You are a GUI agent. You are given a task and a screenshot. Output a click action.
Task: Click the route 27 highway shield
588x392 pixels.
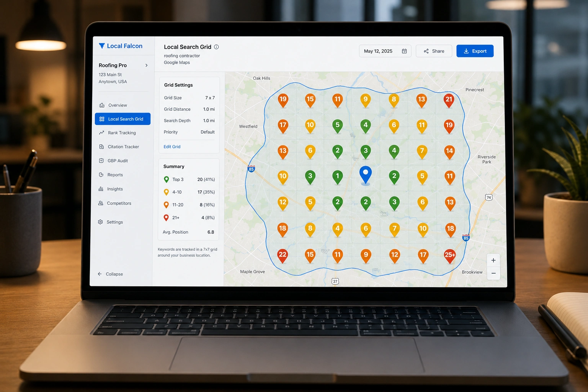tap(335, 281)
